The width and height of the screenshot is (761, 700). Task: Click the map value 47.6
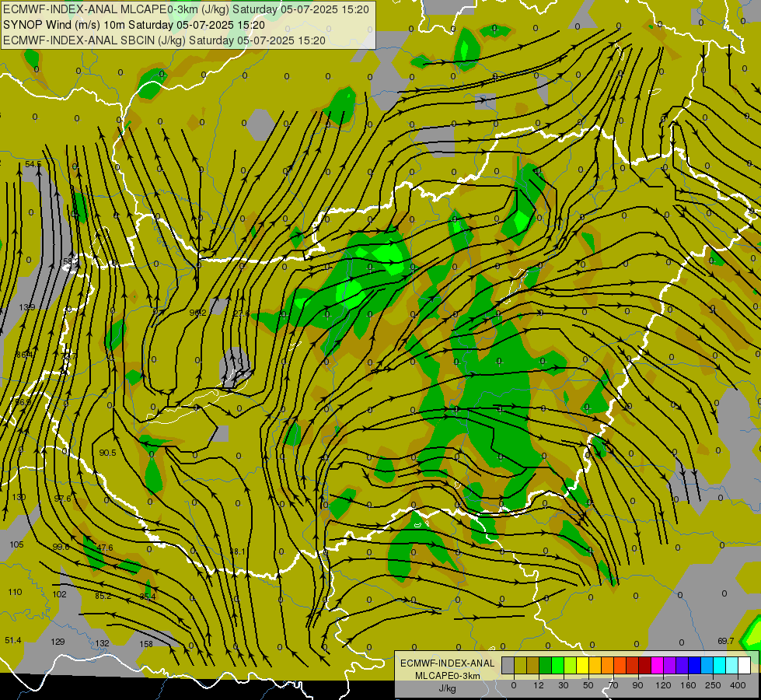105,548
